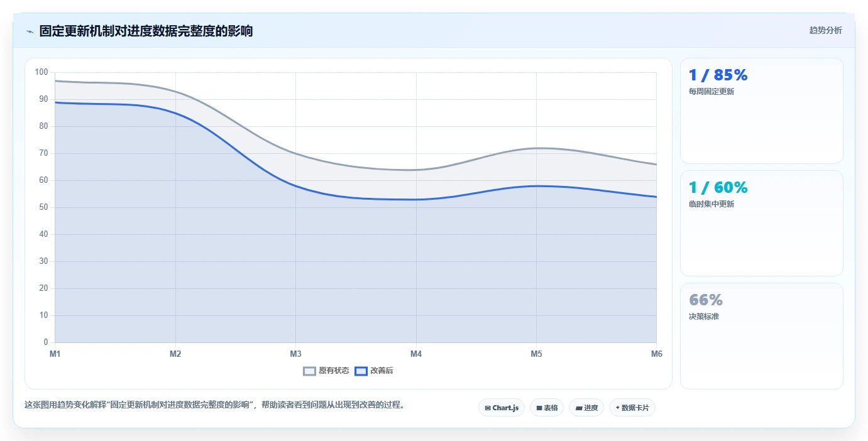
Task: Click the M5 x-axis label
Action: [x=536, y=354]
